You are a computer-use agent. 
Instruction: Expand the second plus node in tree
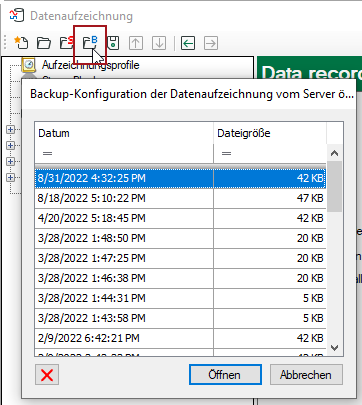coord(10,145)
